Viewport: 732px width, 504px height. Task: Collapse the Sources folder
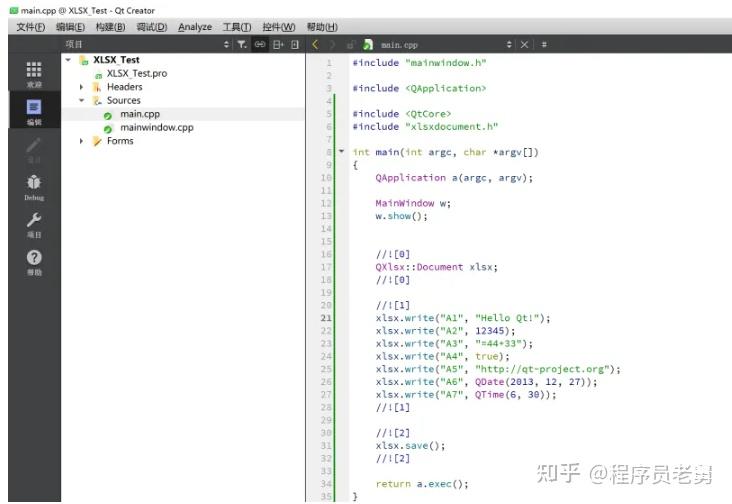[82, 100]
